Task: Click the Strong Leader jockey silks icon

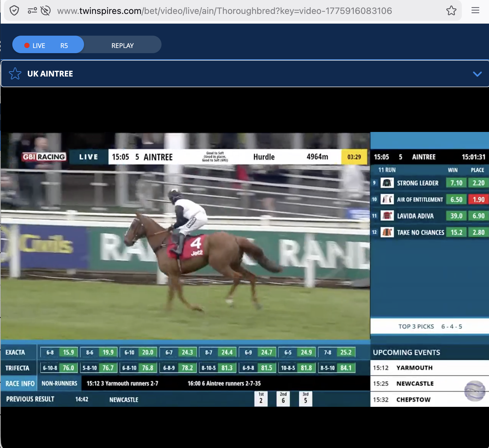Action: point(387,183)
